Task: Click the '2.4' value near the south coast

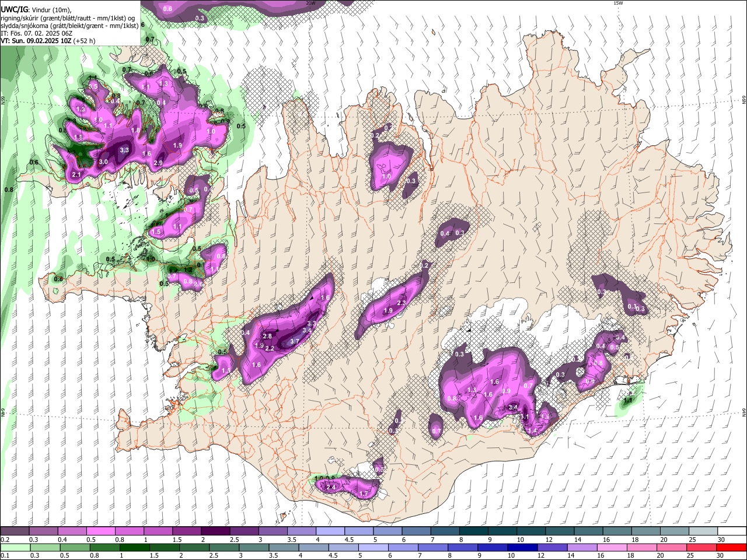Action: pyautogui.click(x=331, y=487)
